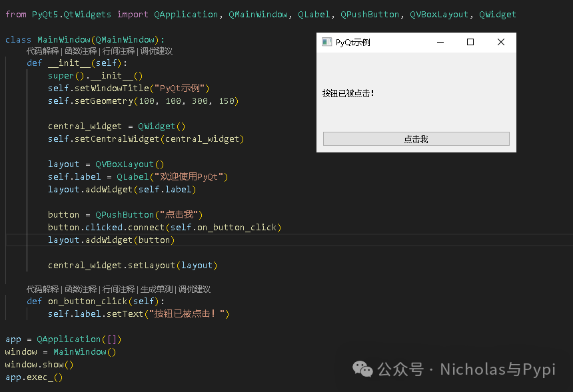Click the central_widget.setLayout(layout) line

click(133, 266)
